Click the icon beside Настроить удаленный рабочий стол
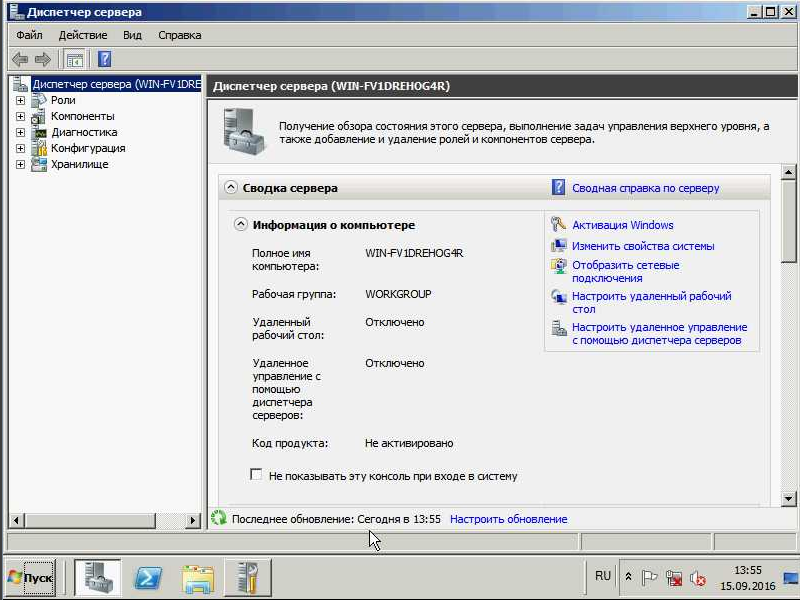 (558, 296)
